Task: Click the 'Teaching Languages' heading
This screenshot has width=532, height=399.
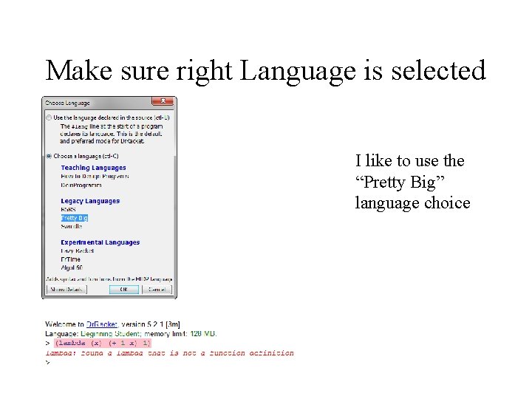Action: (x=93, y=168)
